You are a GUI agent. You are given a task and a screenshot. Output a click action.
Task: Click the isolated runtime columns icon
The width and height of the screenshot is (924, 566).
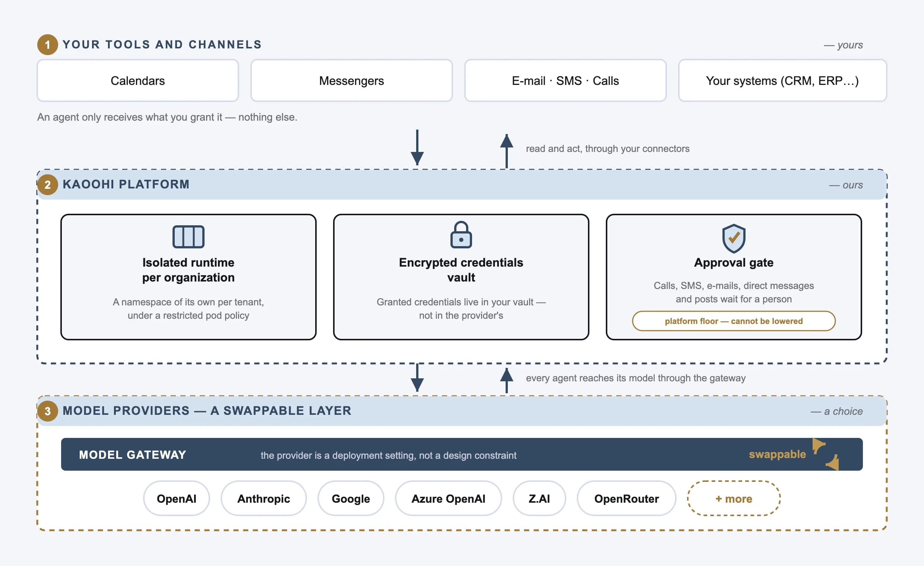coord(188,236)
